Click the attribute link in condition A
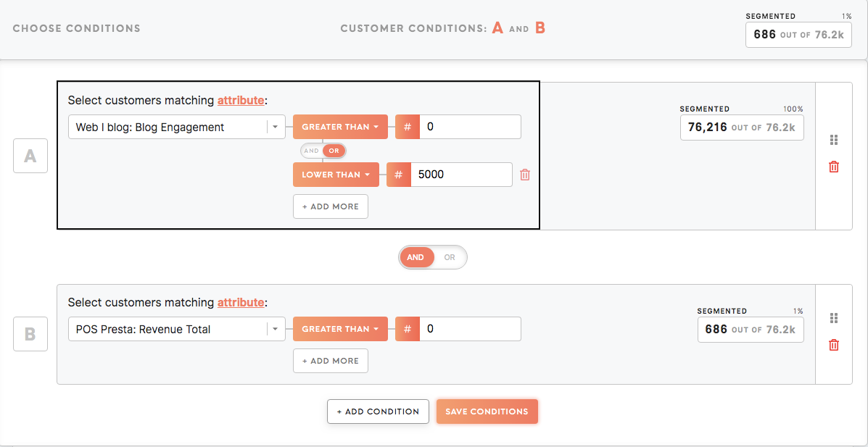The image size is (868, 447). (241, 101)
